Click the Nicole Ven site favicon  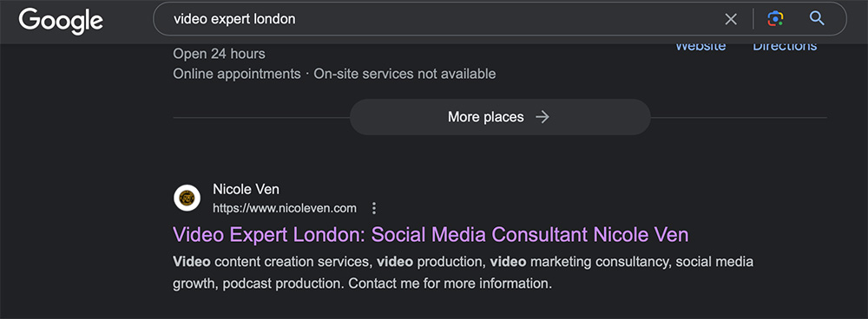point(187,198)
